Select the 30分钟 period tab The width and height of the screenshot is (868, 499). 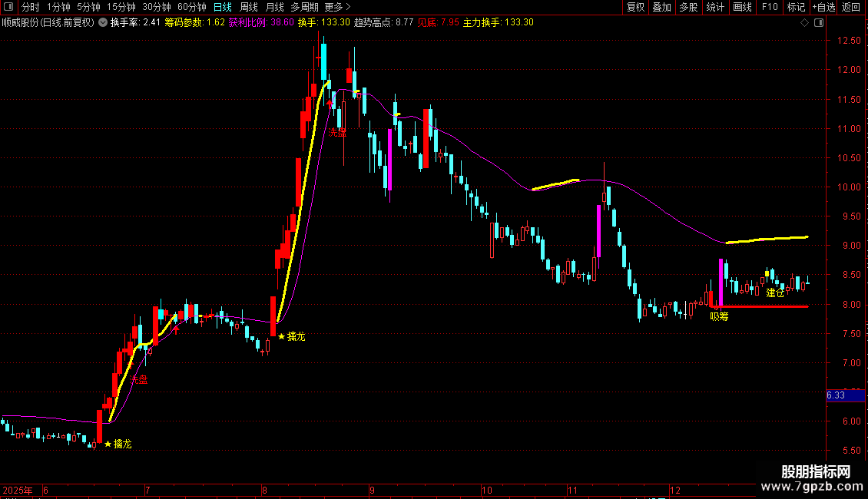157,7
